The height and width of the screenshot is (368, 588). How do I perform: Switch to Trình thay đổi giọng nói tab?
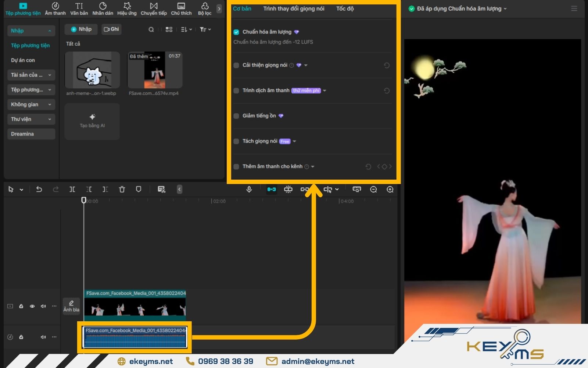point(294,8)
